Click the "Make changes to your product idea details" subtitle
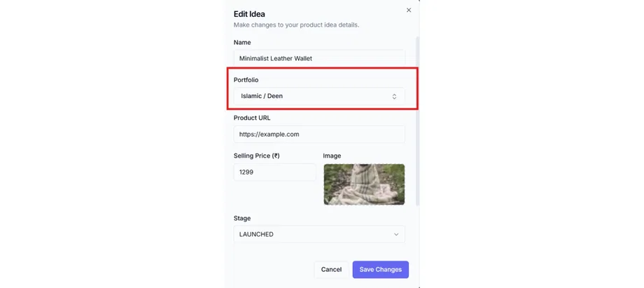 click(x=296, y=25)
